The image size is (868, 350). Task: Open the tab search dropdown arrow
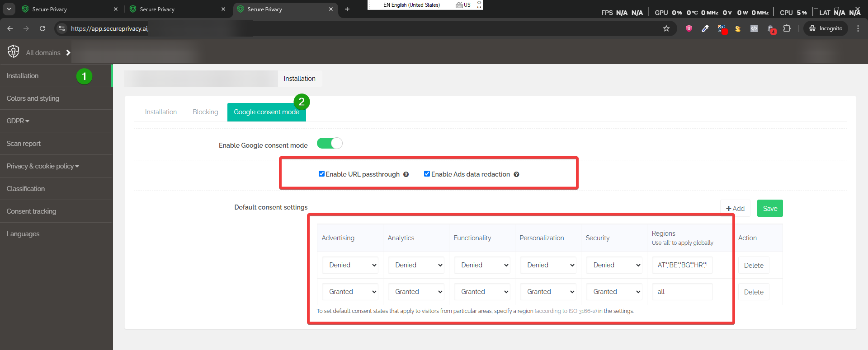click(x=9, y=9)
